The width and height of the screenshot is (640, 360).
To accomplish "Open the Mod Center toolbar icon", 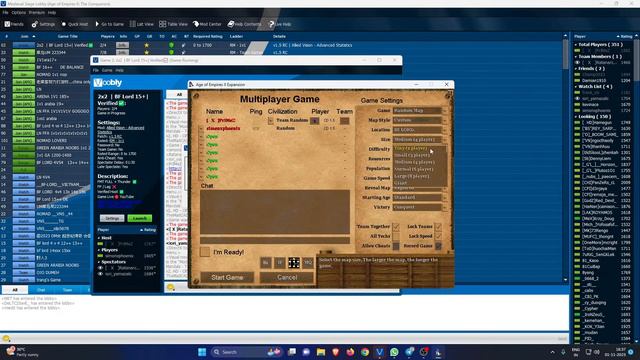I will pyautogui.click(x=207, y=24).
